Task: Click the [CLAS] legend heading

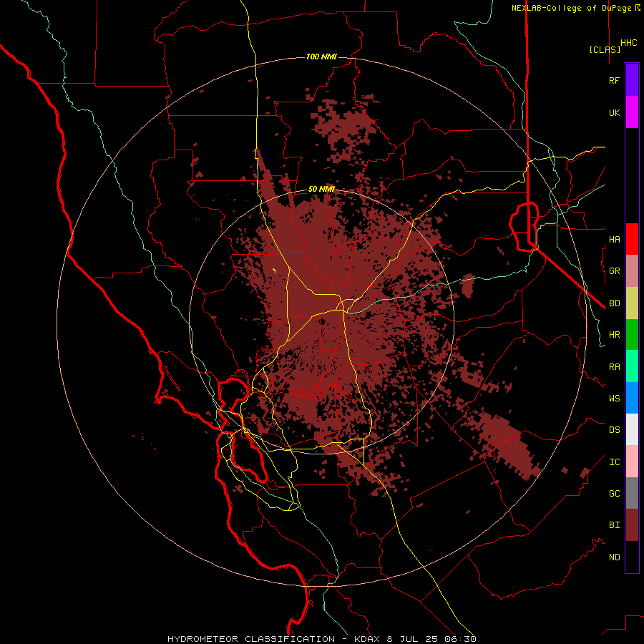Action: 605,49
